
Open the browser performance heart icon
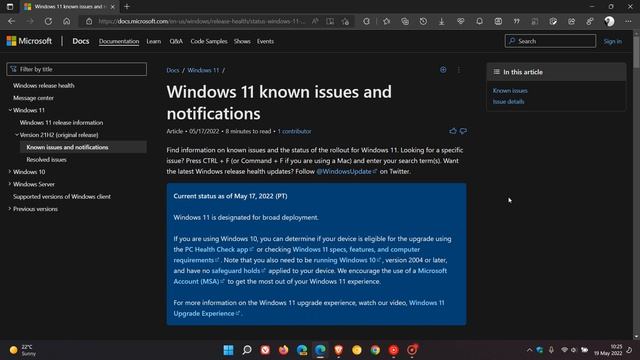click(x=460, y=21)
